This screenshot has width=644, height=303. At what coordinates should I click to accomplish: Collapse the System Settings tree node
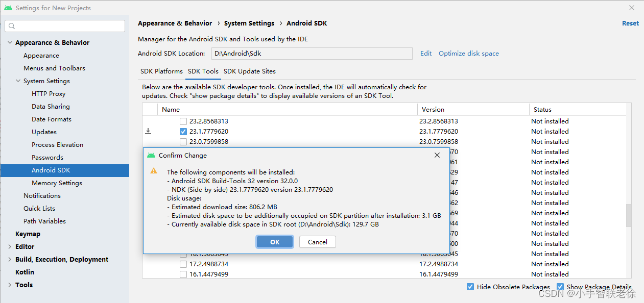tap(18, 81)
